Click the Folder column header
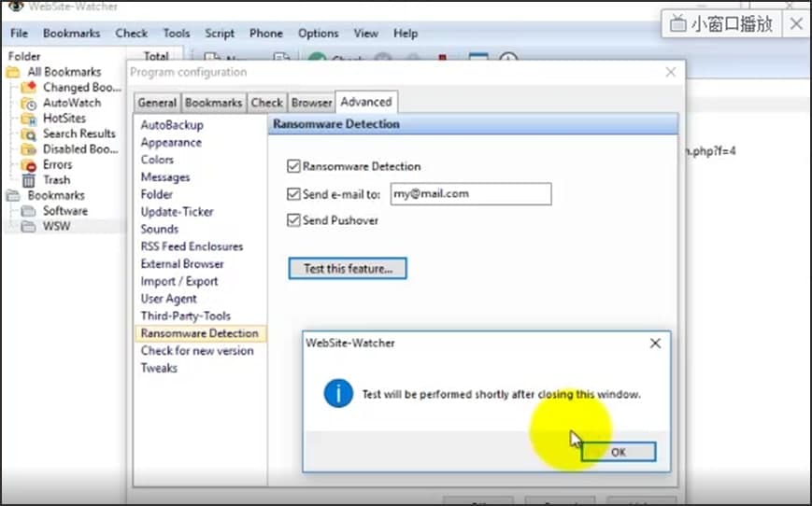The height and width of the screenshot is (506, 812). (24, 56)
